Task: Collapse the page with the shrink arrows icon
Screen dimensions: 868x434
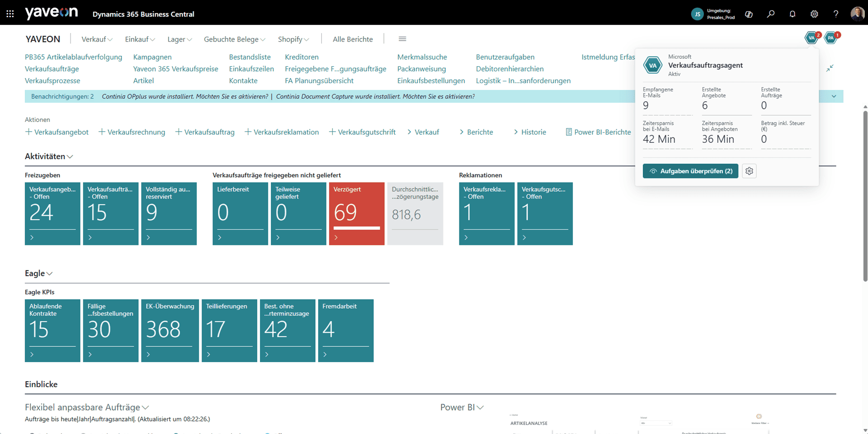Action: click(830, 68)
